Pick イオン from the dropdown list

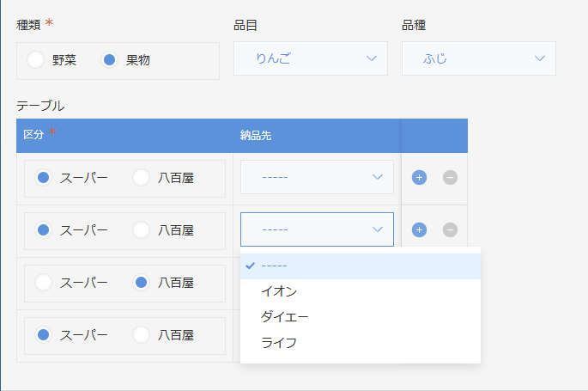point(279,292)
